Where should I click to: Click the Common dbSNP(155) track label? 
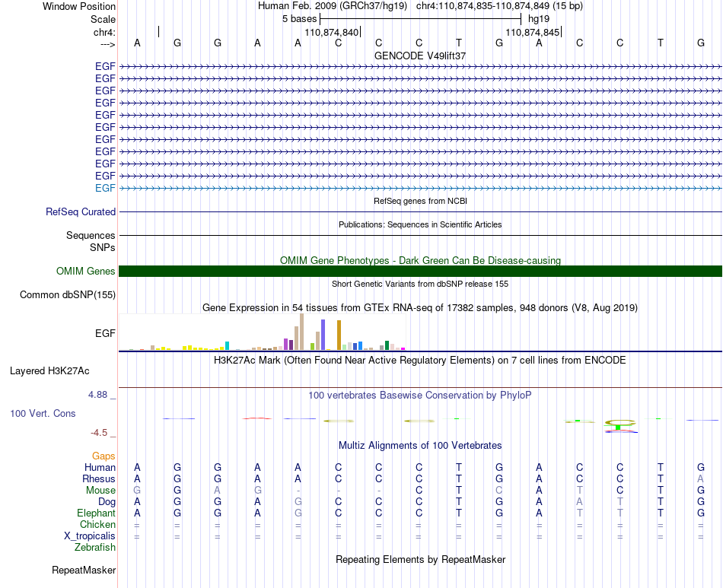(x=68, y=295)
